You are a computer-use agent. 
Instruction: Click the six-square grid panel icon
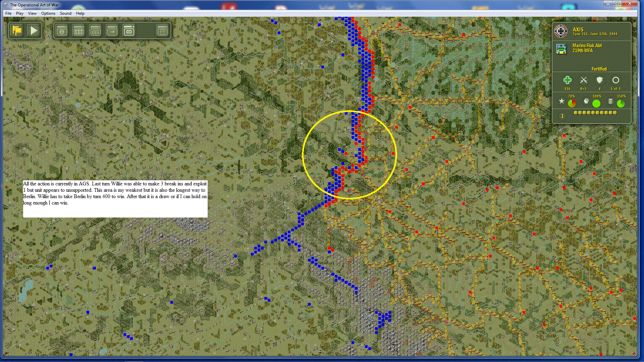pyautogui.click(x=79, y=31)
